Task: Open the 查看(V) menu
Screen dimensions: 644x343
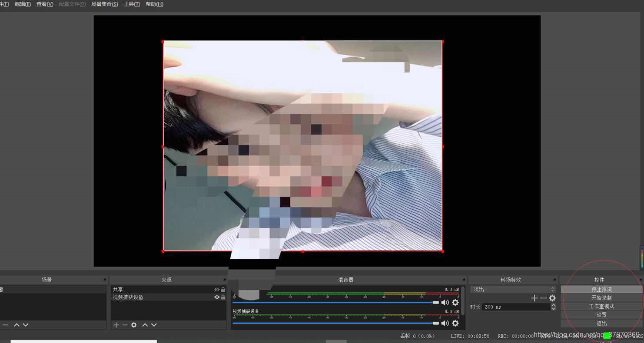Action: 45,4
